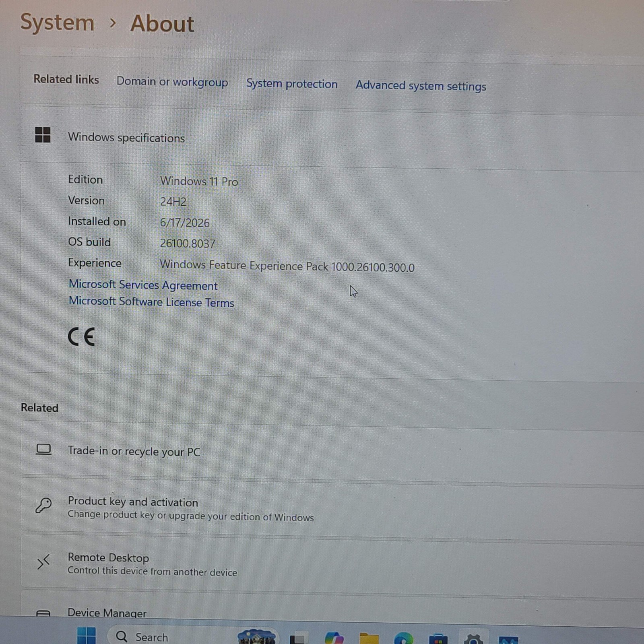Select Windows Feature Experience Pack text
Viewport: 644px width, 644px height.
point(287,266)
